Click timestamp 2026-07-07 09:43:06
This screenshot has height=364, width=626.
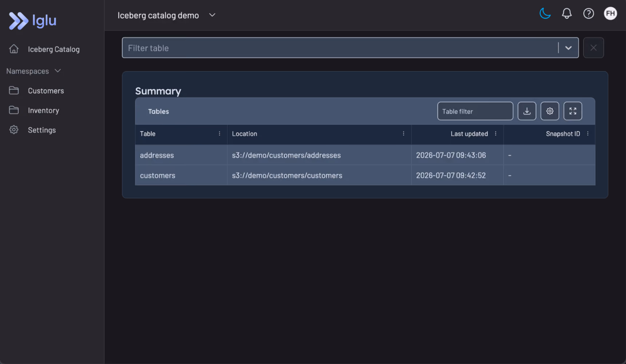coord(451,155)
